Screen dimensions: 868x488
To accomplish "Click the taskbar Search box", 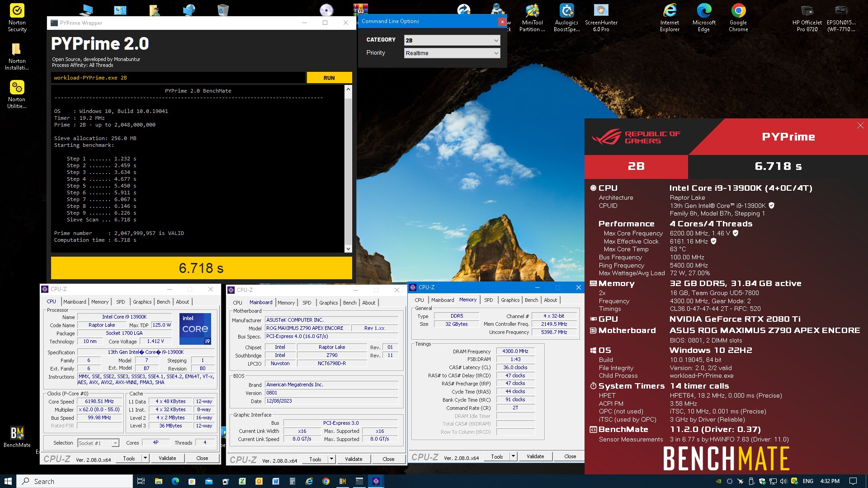I will point(75,481).
